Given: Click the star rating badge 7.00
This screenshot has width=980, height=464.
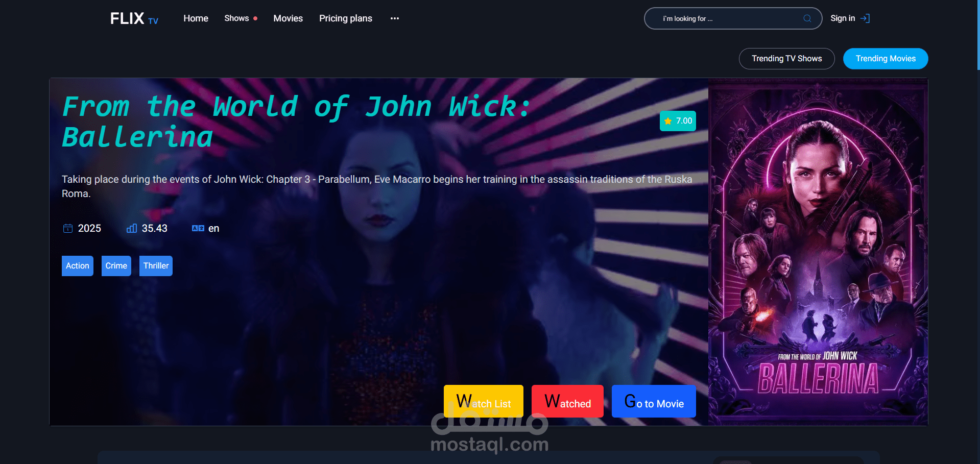Looking at the screenshot, I should pyautogui.click(x=678, y=121).
